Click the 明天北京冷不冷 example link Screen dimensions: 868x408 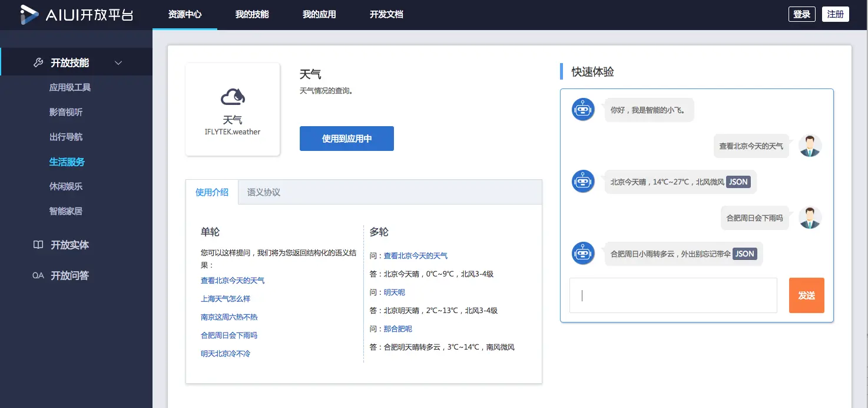click(x=226, y=354)
